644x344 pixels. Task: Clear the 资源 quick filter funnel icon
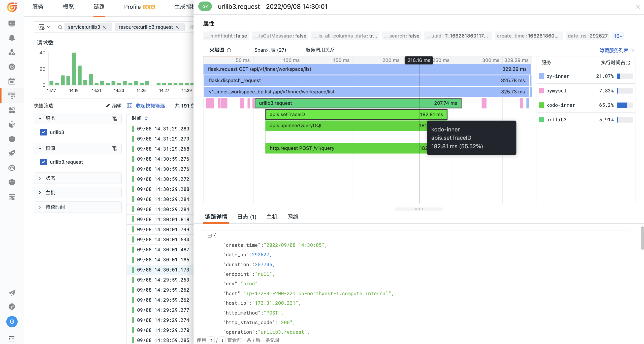115,149
